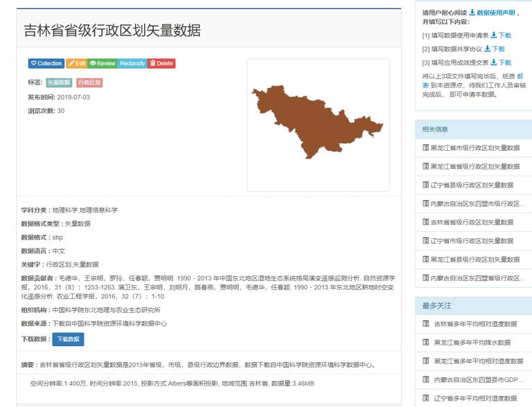This screenshot has height=407, width=532.
Task: Open 黑龙江省市级行政区划矢量数据 related item
Action: coord(475,147)
